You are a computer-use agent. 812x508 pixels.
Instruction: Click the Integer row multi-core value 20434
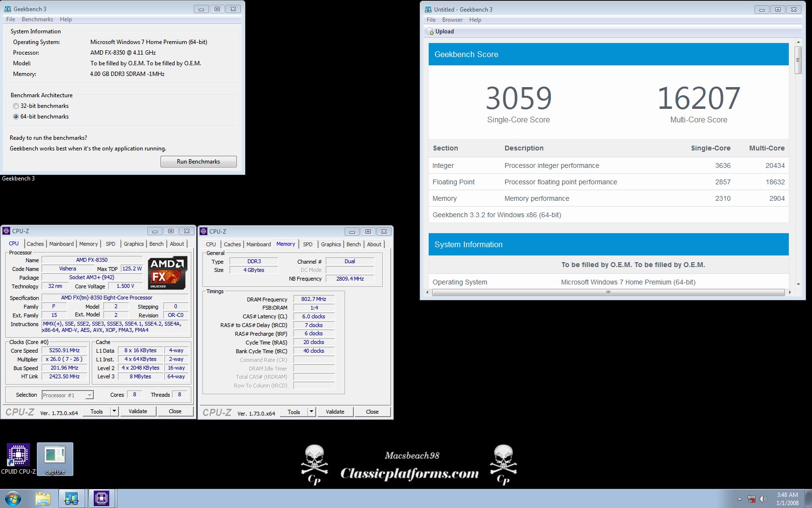pos(775,165)
